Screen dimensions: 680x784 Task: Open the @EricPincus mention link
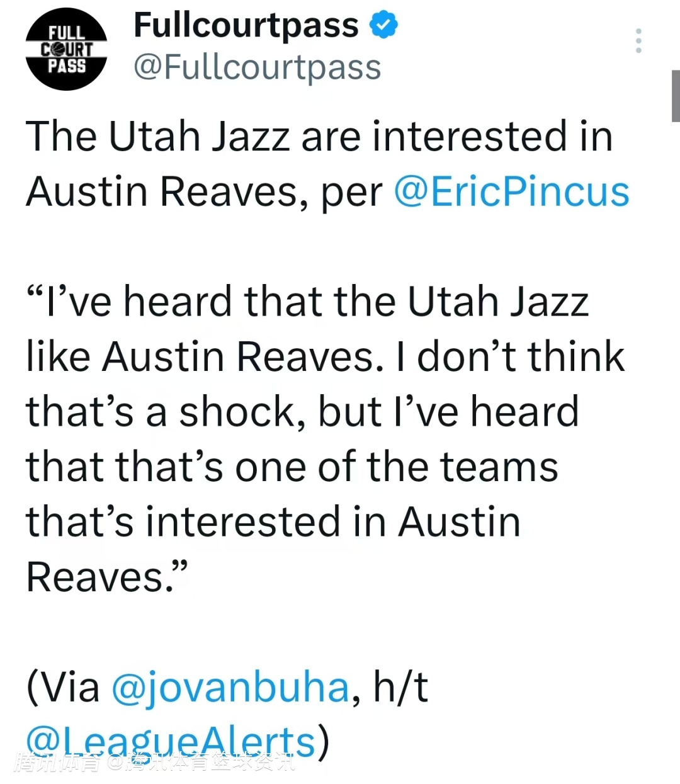(511, 192)
